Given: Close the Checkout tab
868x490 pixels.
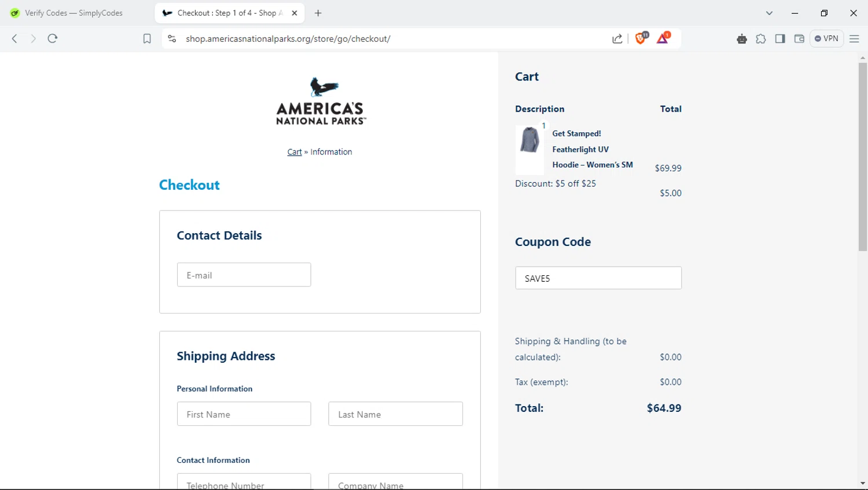Looking at the screenshot, I should click(295, 13).
